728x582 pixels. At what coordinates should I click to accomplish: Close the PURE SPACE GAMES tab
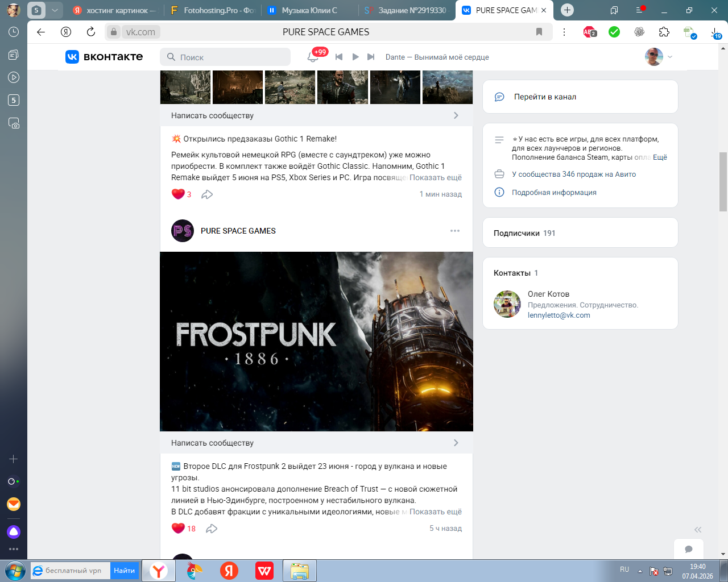click(x=544, y=10)
